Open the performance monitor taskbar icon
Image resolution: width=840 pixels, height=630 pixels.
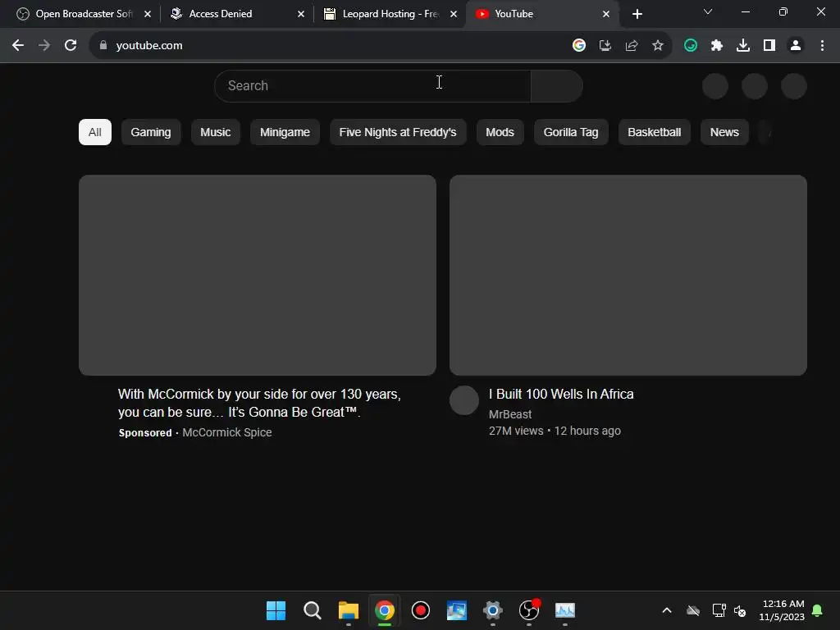[565, 610]
